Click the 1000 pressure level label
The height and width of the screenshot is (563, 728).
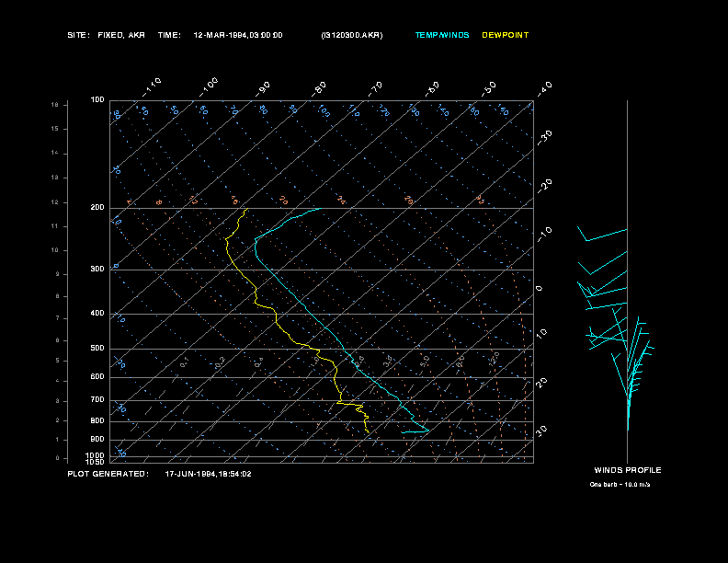pyautogui.click(x=96, y=455)
